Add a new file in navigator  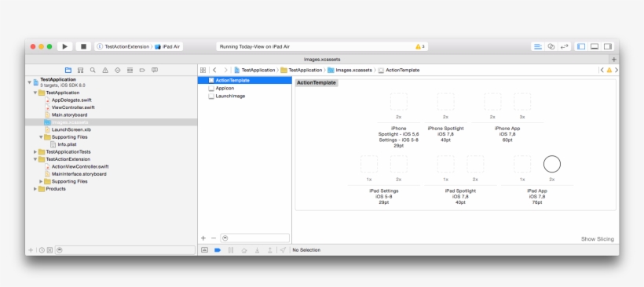[x=31, y=250]
